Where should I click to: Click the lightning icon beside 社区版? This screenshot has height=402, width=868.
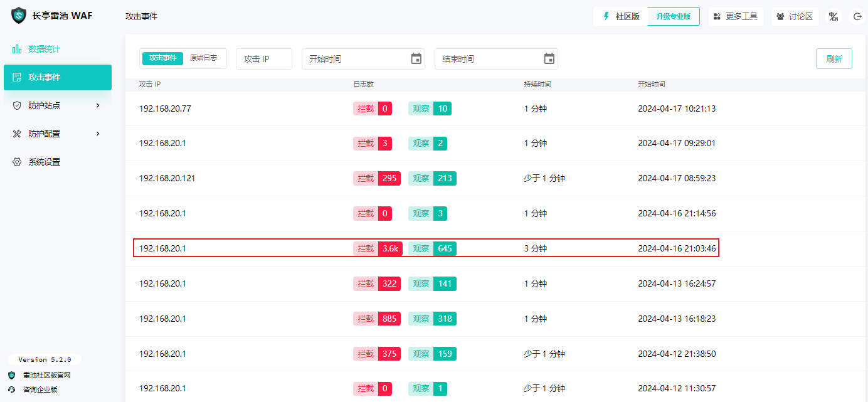[606, 16]
